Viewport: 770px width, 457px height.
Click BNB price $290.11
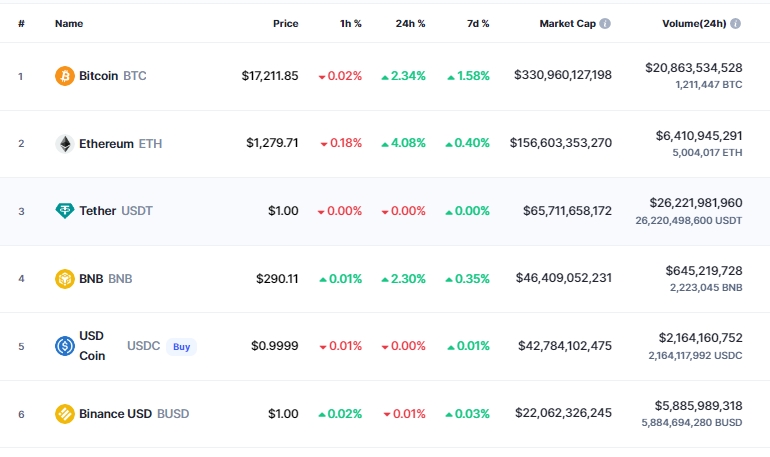pyautogui.click(x=277, y=279)
